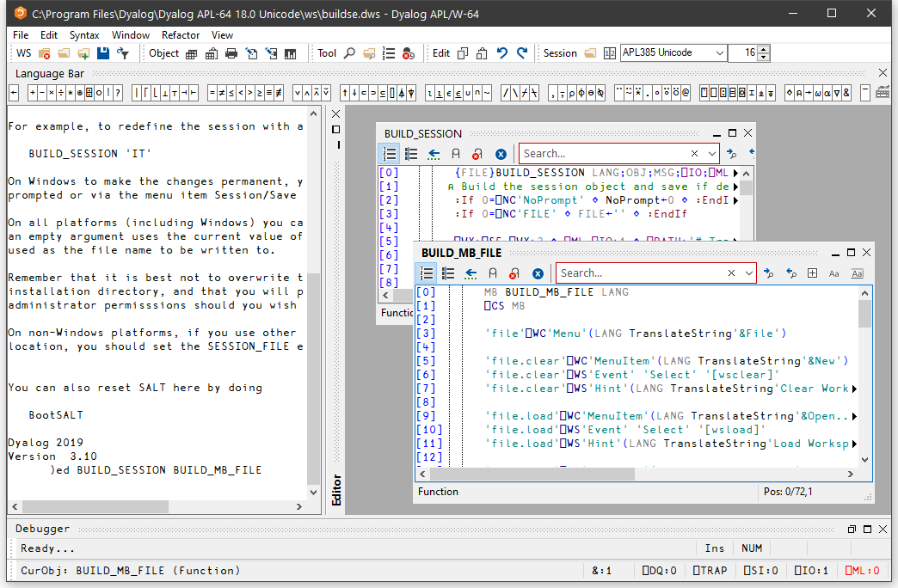
Task: Click the magnifier Find icon in Tool toolbar
Action: click(349, 53)
